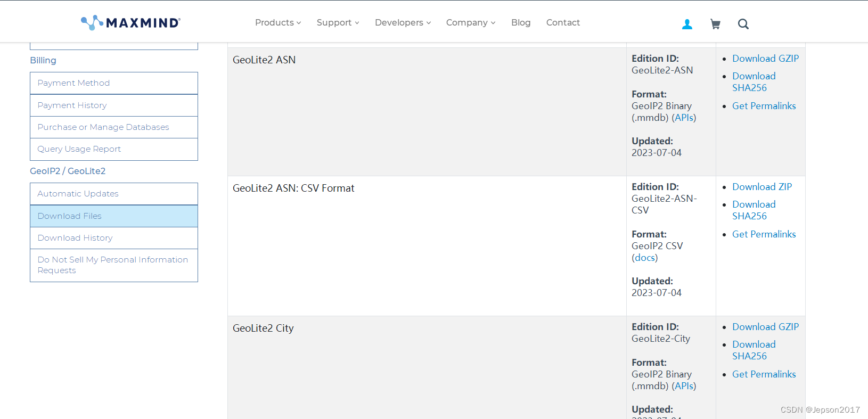Select the GeoLite2 ASN title text
The height and width of the screenshot is (419, 868).
[264, 60]
